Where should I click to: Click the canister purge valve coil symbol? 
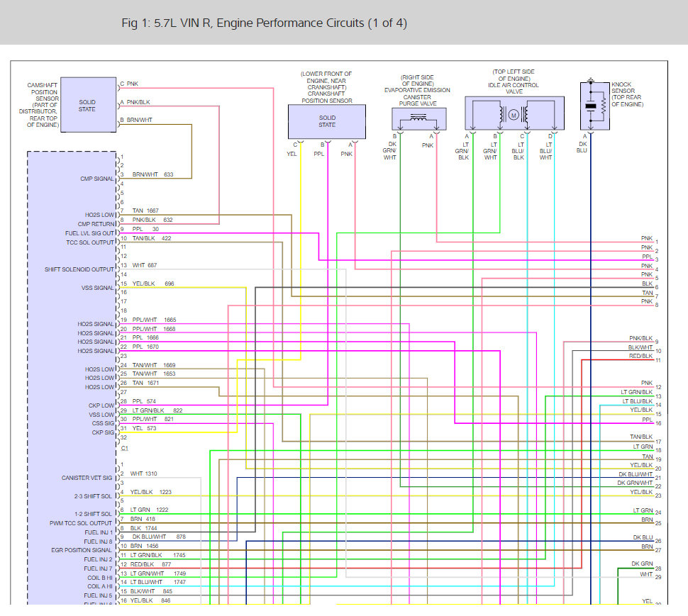pyautogui.click(x=418, y=118)
